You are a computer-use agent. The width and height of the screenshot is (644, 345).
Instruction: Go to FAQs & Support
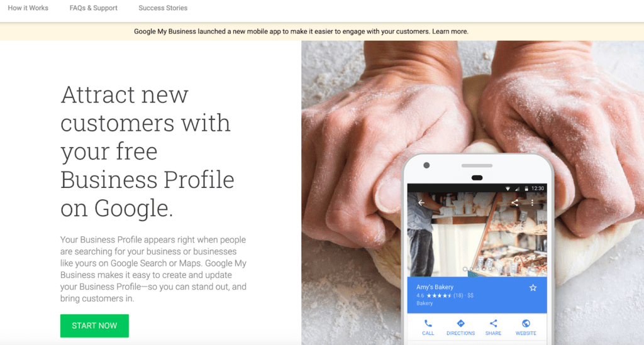coord(93,8)
